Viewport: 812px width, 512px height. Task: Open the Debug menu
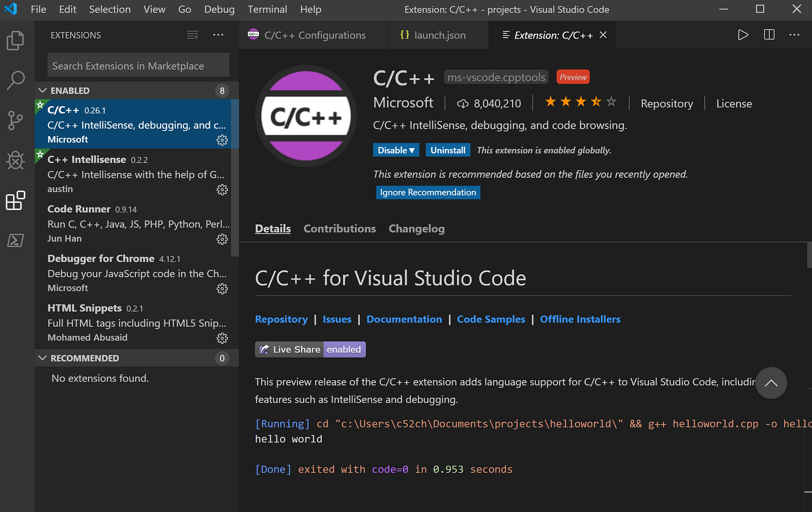(x=219, y=9)
